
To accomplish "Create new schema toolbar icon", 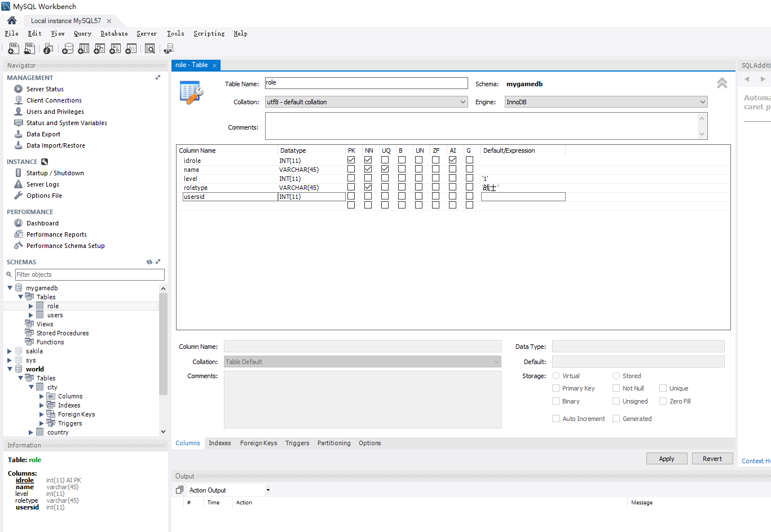I will coord(68,49).
